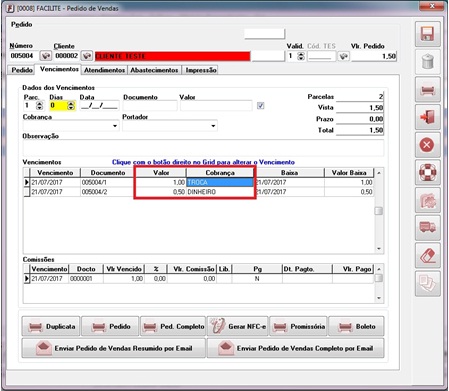
Task: Click the printer icon in right sidebar
Action: coord(428,90)
